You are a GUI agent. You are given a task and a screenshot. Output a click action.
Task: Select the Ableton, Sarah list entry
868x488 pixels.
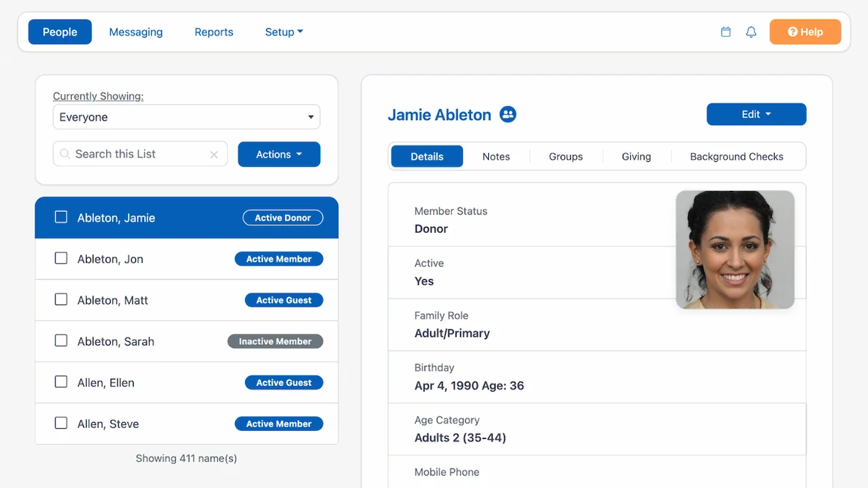point(187,341)
